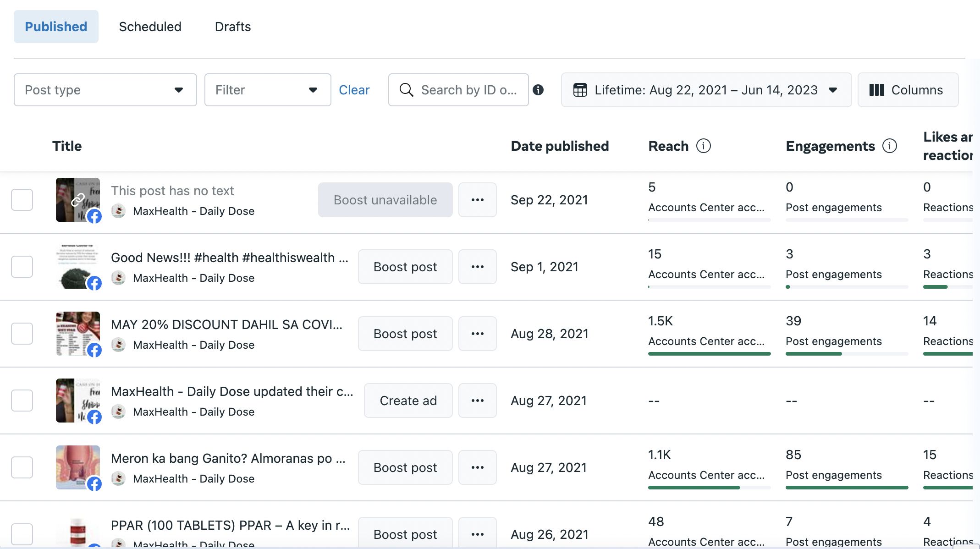Image resolution: width=980 pixels, height=549 pixels.
Task: Tick checkbox for MAY 20% DISCOUNT post
Action: [x=22, y=334]
